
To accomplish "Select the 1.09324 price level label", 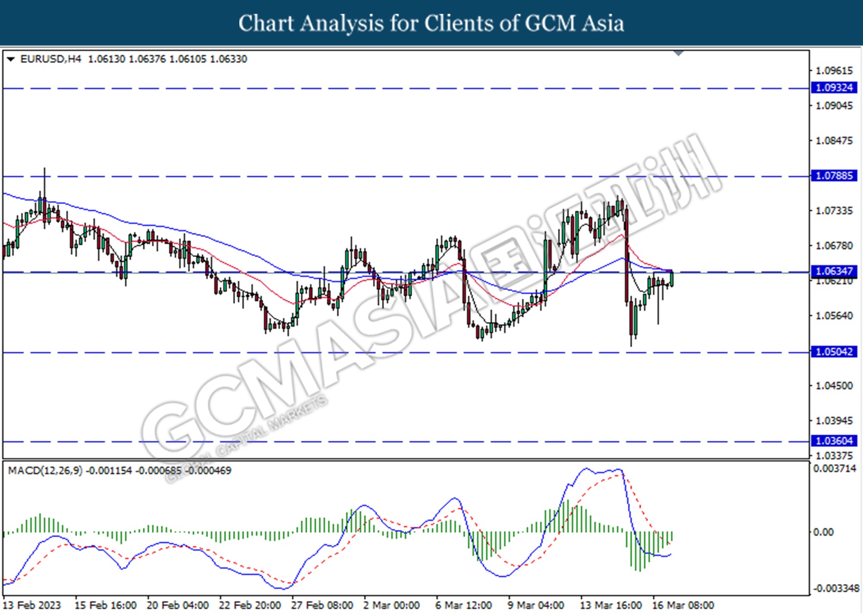I will [x=834, y=88].
